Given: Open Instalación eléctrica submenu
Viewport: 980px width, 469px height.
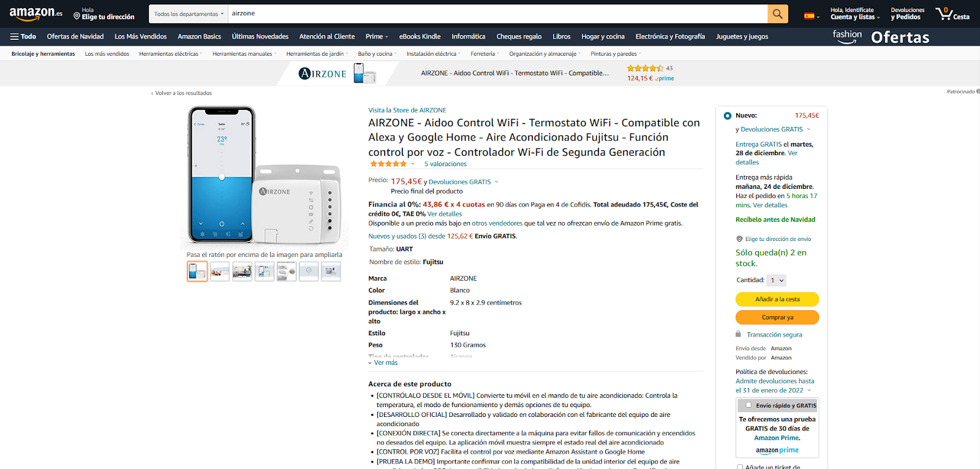Looking at the screenshot, I should pos(434,54).
